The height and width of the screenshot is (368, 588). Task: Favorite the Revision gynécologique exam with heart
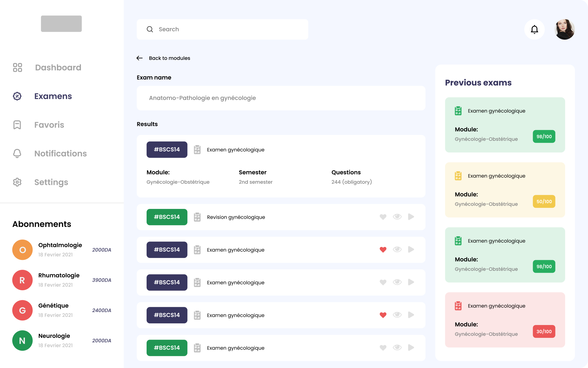pos(383,217)
